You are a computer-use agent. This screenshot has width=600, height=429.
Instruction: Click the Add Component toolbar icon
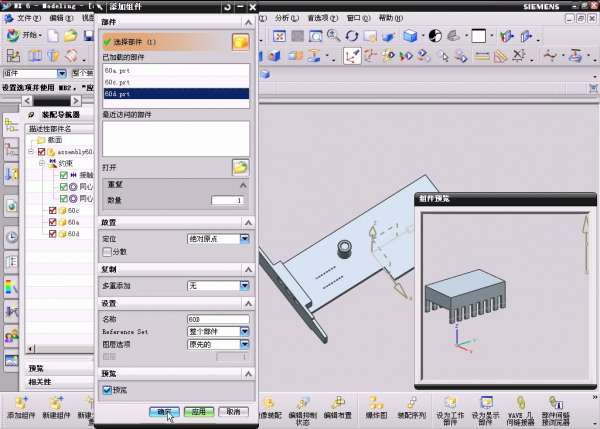pyautogui.click(x=22, y=401)
